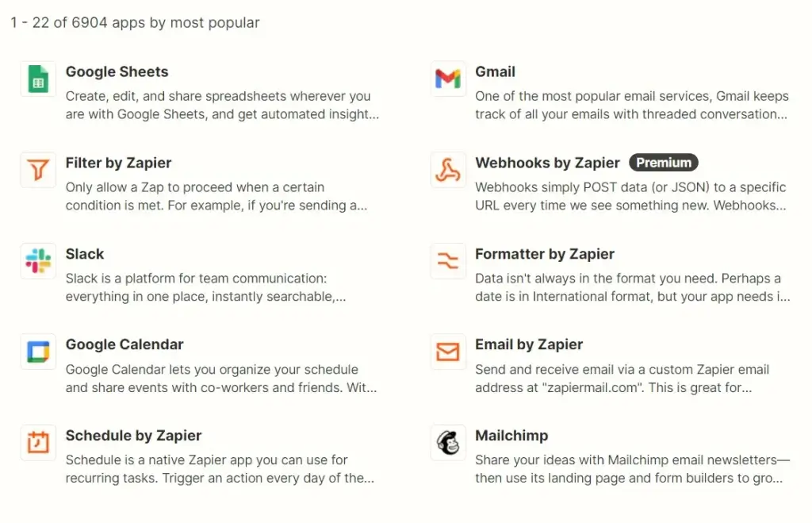This screenshot has width=812, height=523.
Task: Click the Gmail app icon
Action: [447, 79]
